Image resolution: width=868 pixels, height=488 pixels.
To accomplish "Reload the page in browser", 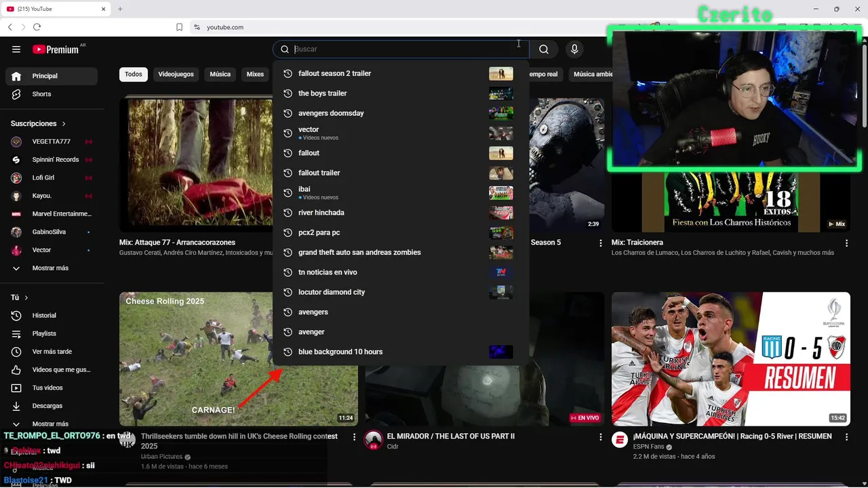I will pyautogui.click(x=37, y=27).
